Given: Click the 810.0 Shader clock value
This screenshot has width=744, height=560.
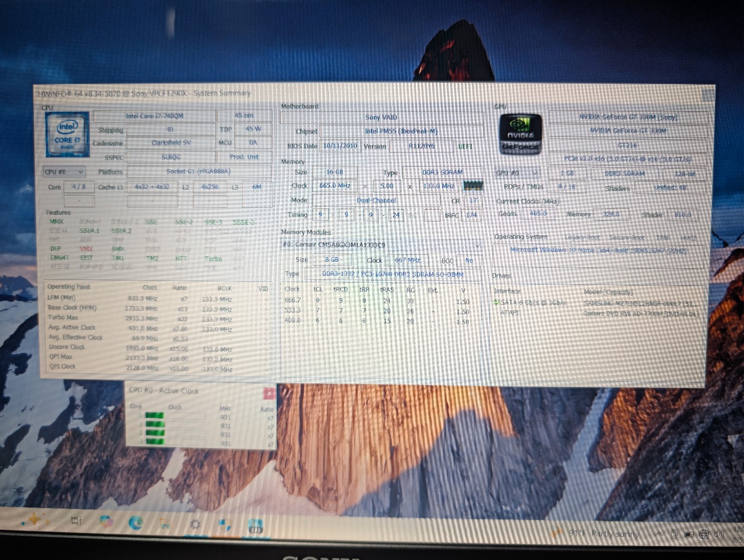Looking at the screenshot, I should [682, 215].
